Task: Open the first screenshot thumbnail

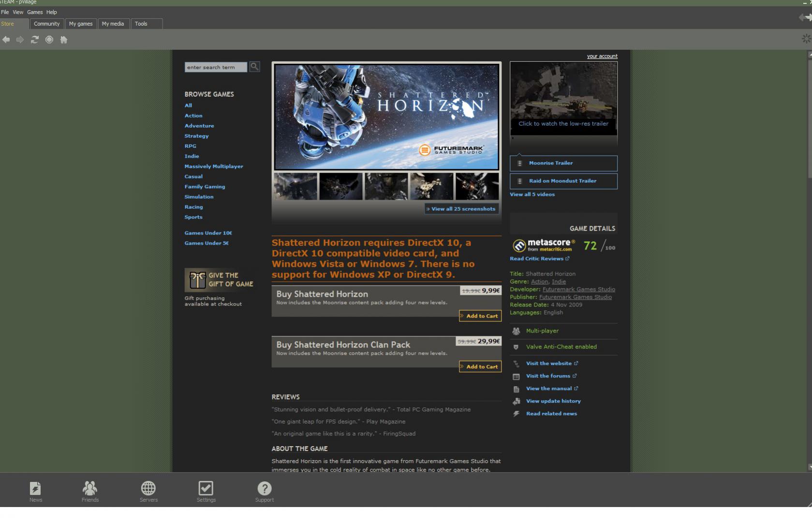Action: 295,186
